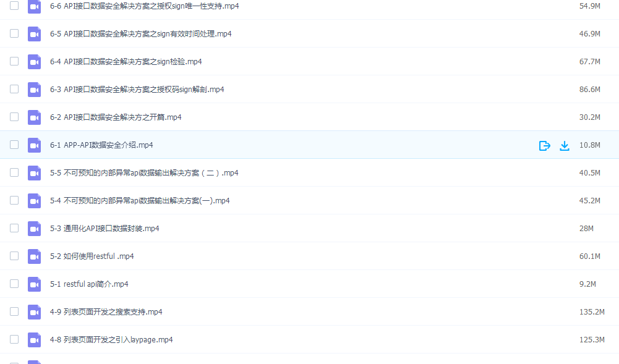This screenshot has height=364, width=619.
Task: Check the box for 5-2 如何使用restful file
Action: [14, 256]
